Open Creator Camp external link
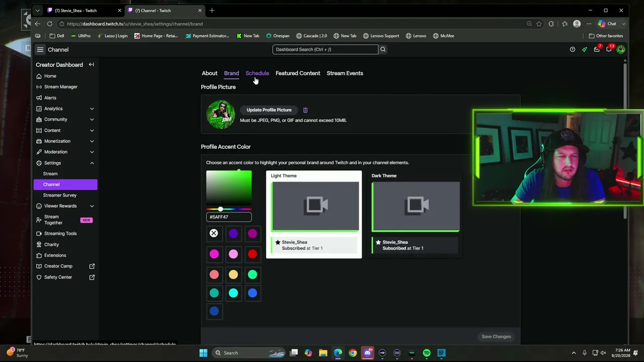Screen dimensions: 644x362 coord(65,266)
